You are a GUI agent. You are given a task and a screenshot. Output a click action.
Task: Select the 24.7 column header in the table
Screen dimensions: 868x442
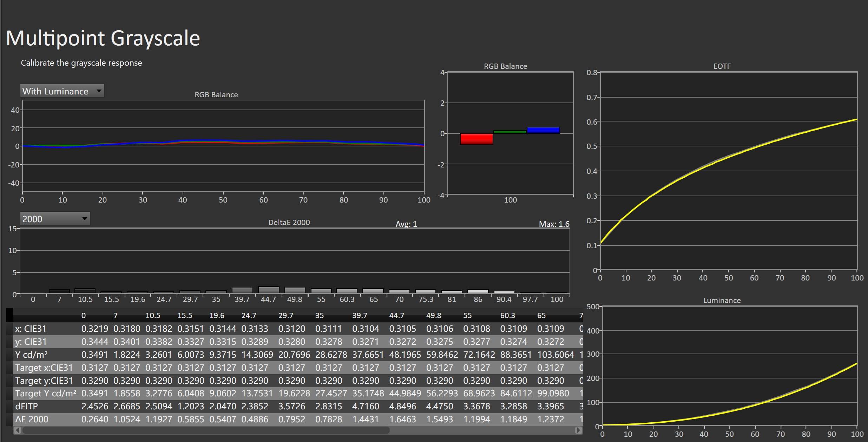coord(249,316)
